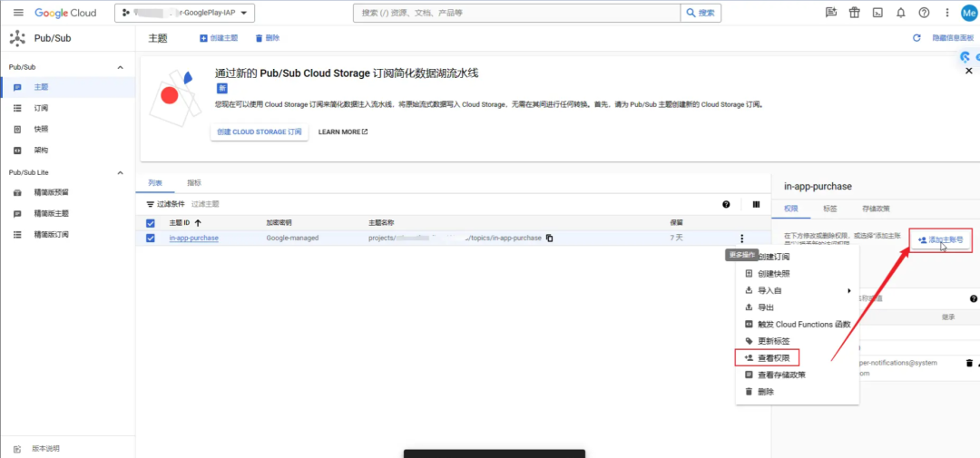Sort by 主题 ID column header
Screen dimensions: 980x458
185,222
